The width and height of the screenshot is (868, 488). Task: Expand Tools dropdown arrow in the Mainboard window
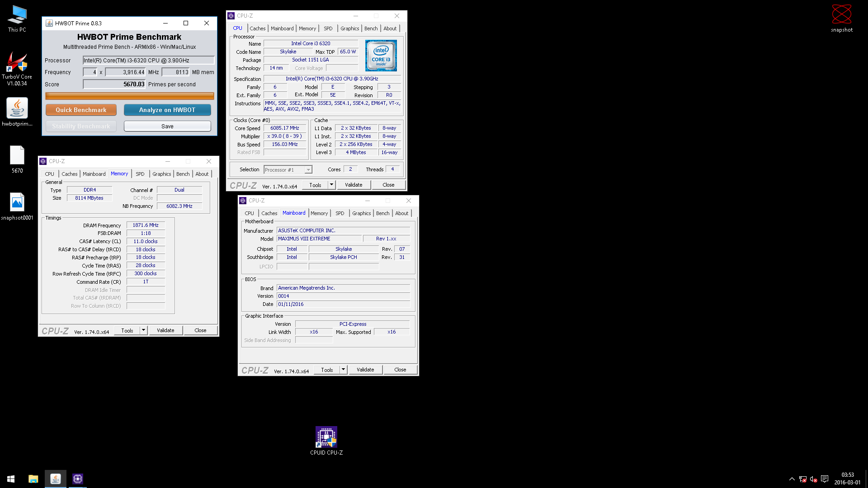343,370
